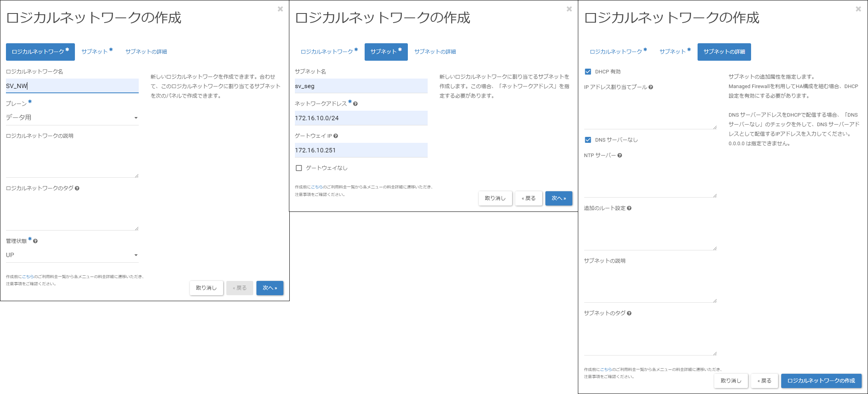Uncheck the DNS サーバーなし checkbox
868x394 pixels.
coord(588,140)
